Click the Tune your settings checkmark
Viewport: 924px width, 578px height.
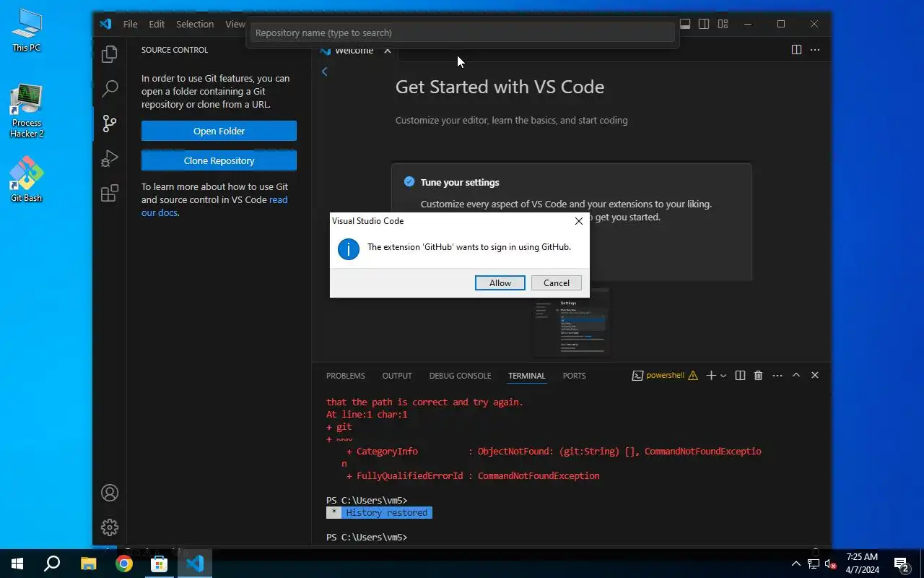click(409, 182)
